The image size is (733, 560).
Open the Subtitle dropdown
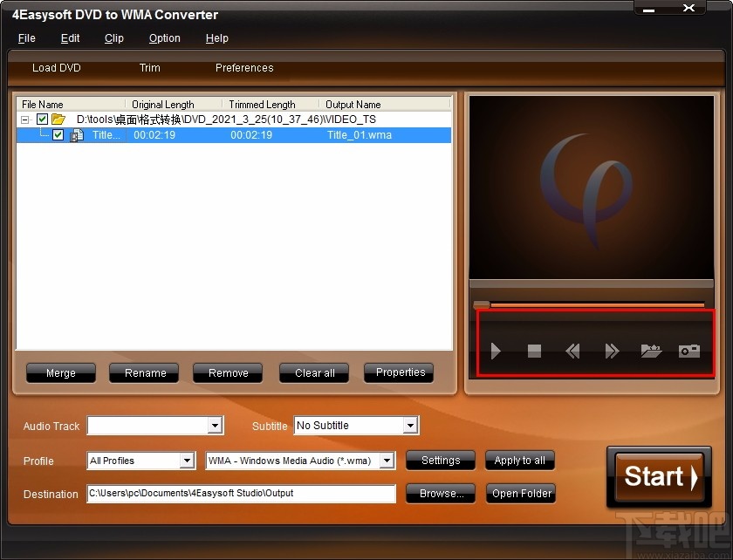pyautogui.click(x=410, y=426)
